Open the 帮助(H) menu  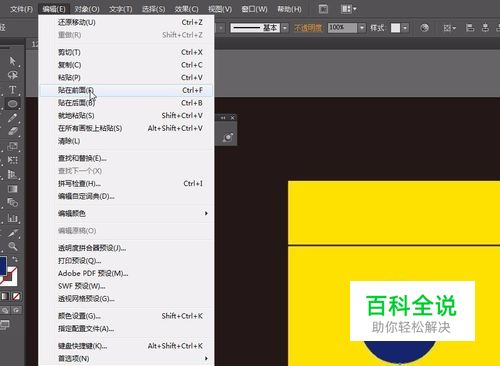(289, 9)
